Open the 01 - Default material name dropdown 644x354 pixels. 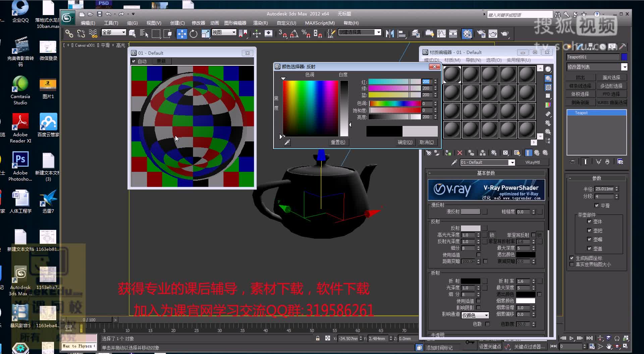[512, 163]
